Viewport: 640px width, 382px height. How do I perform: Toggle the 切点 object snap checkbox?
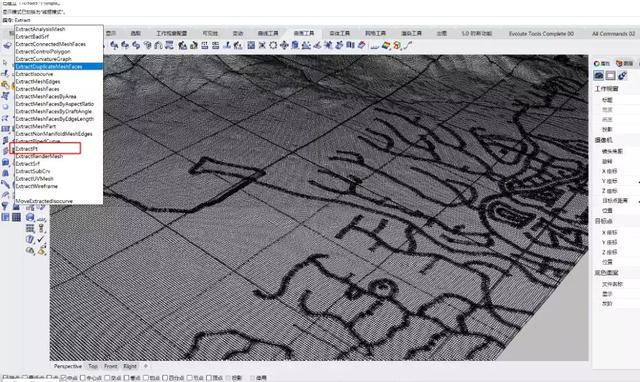click(146, 378)
